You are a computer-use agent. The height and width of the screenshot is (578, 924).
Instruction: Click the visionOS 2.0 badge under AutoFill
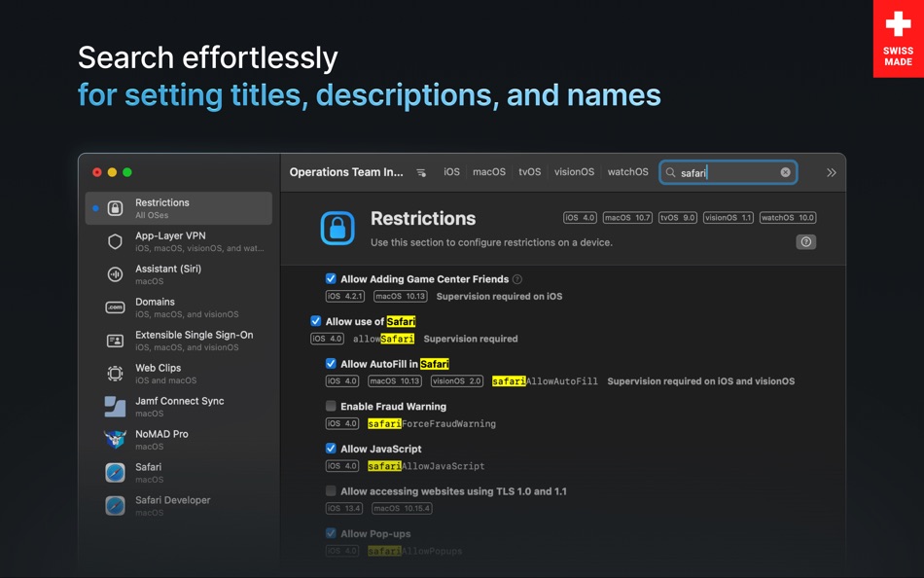coord(457,381)
